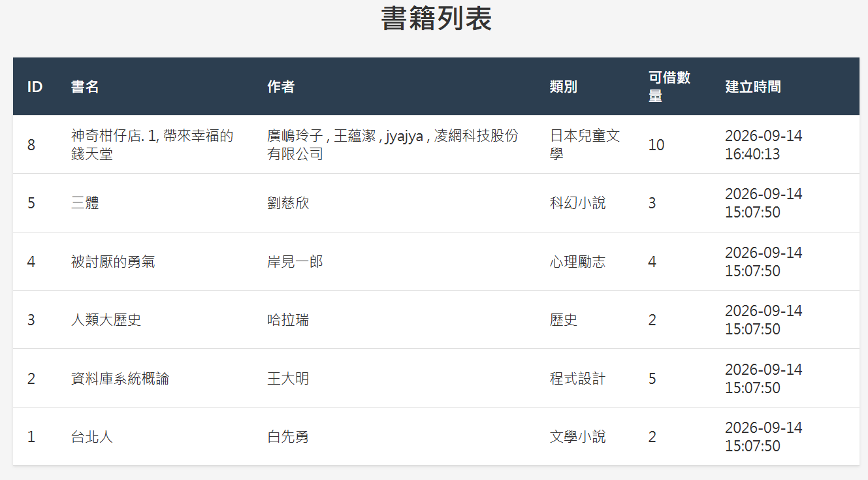Click timestamp 2026-09-14 16:40:13
The height and width of the screenshot is (480, 868).
click(x=764, y=145)
